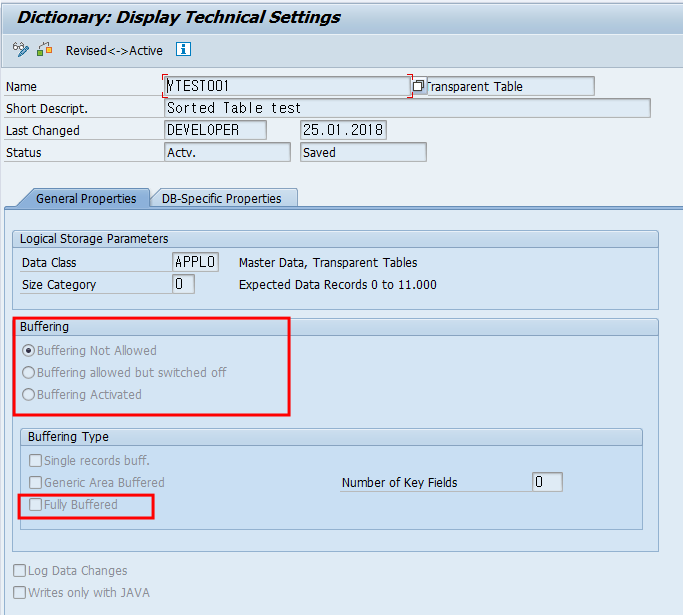Click 'Dictionary: Display Technical Settings' title
Image resolution: width=683 pixels, height=615 pixels.
[x=179, y=17]
